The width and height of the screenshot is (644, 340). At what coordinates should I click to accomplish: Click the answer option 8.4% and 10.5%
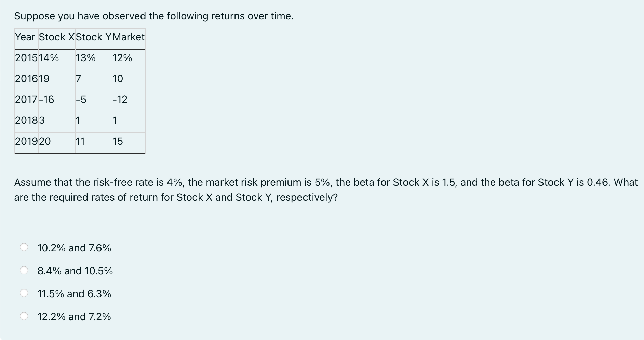point(75,271)
